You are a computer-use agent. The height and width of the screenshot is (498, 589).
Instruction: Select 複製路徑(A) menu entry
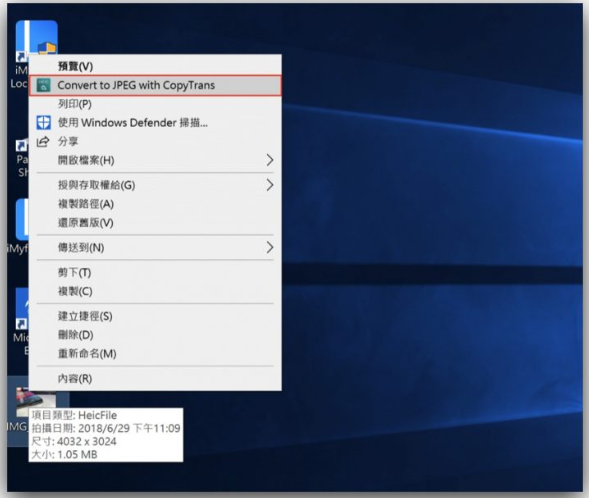pyautogui.click(x=155, y=204)
